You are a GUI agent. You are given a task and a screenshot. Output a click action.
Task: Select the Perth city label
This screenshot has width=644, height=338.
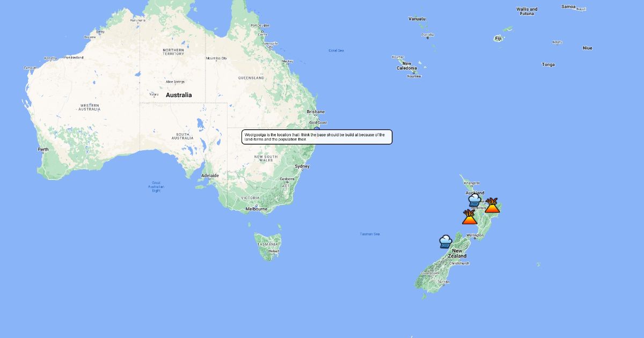coord(43,149)
